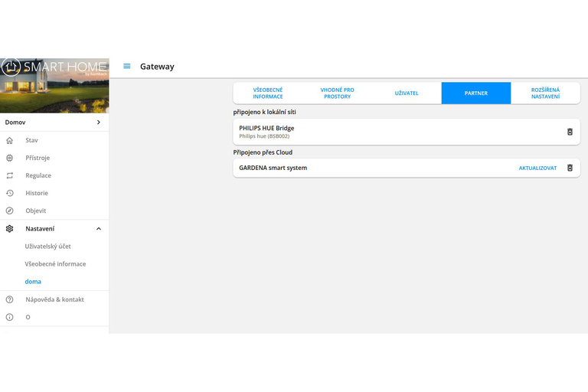Delete the PHILIPS HUE Bridge entry
The height and width of the screenshot is (392, 588).
point(569,132)
